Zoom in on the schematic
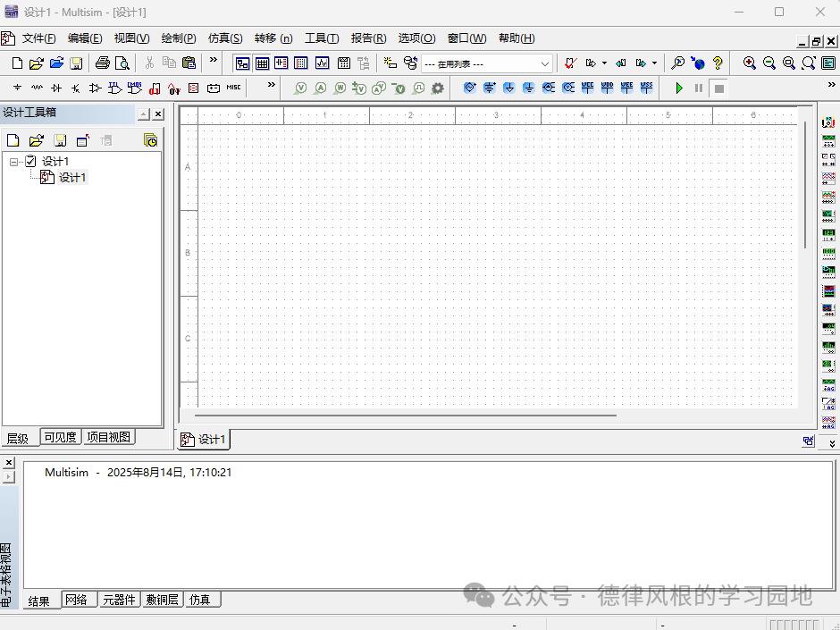Screen dimensions: 840x630 tap(750, 63)
